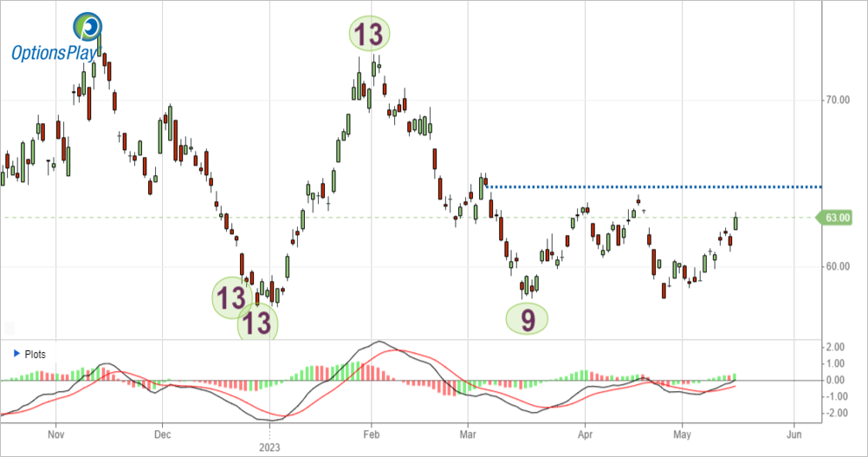Image resolution: width=868 pixels, height=457 pixels.
Task: Expand the Plots disclosure triangle
Action: tap(16, 354)
